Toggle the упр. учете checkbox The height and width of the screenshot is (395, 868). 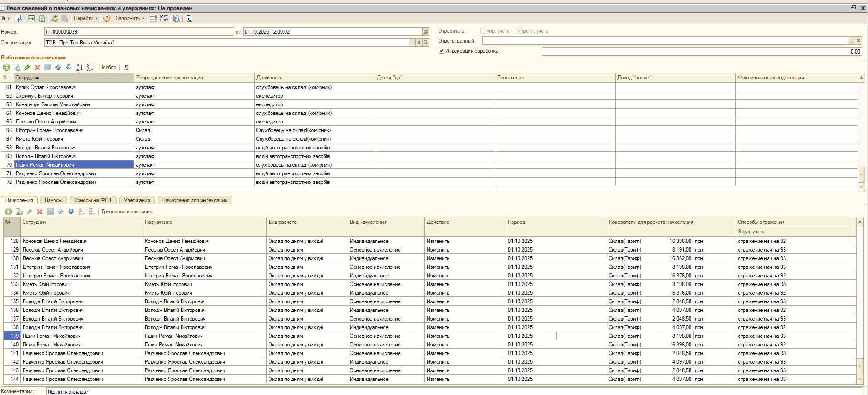pyautogui.click(x=483, y=31)
